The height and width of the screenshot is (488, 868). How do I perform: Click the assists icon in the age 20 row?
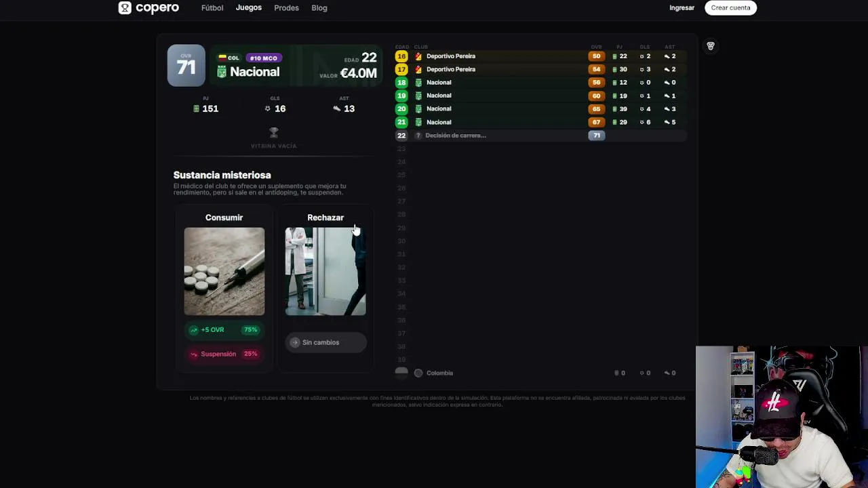coord(667,108)
